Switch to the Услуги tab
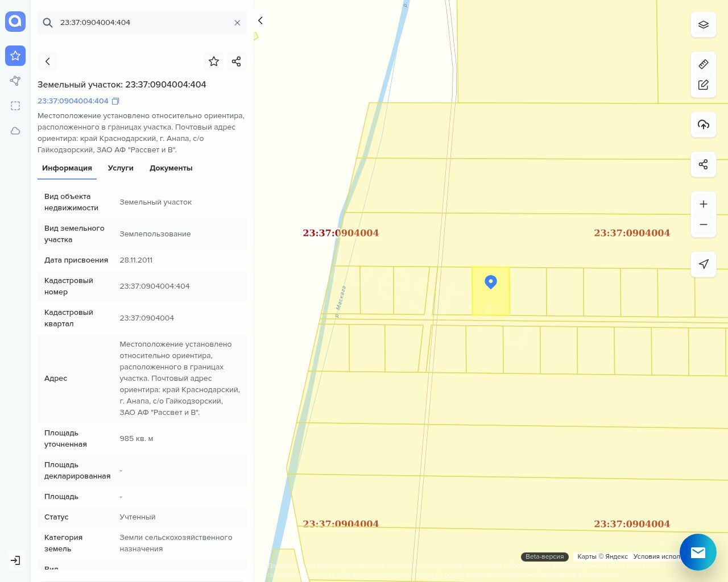This screenshot has height=582, width=728. point(121,168)
